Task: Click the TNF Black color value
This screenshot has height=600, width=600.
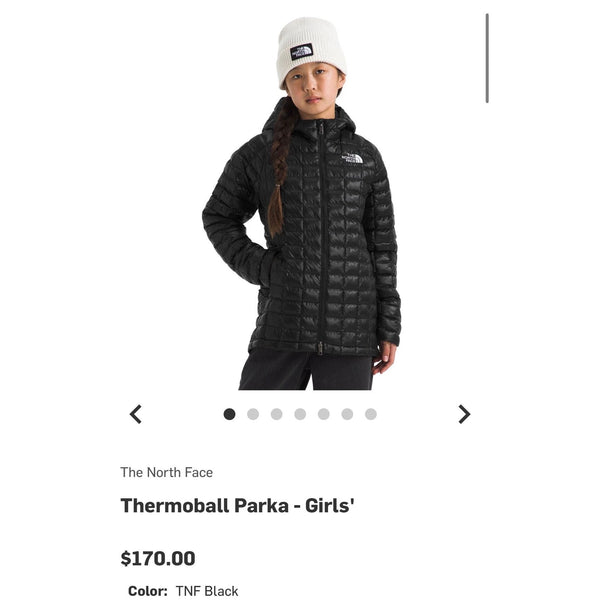Action: coord(207,591)
